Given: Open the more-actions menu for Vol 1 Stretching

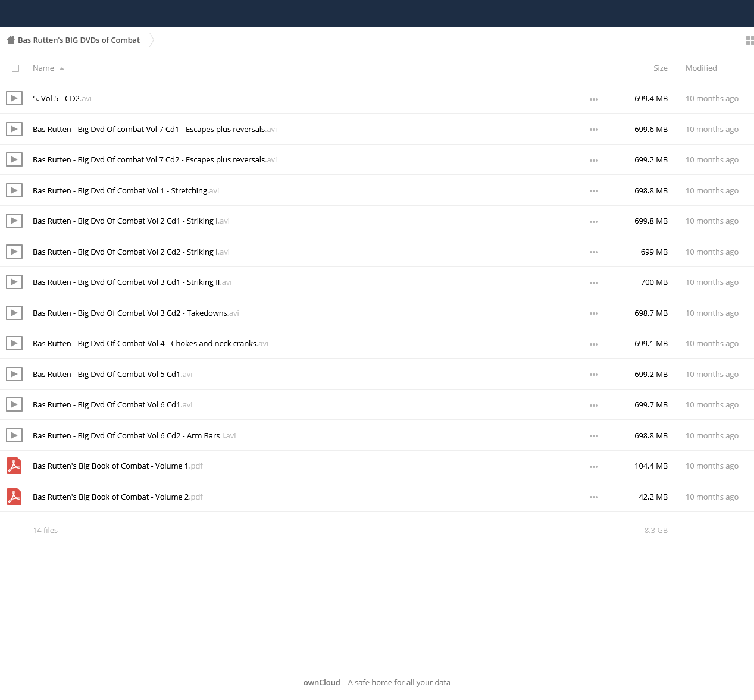Looking at the screenshot, I should [x=594, y=191].
